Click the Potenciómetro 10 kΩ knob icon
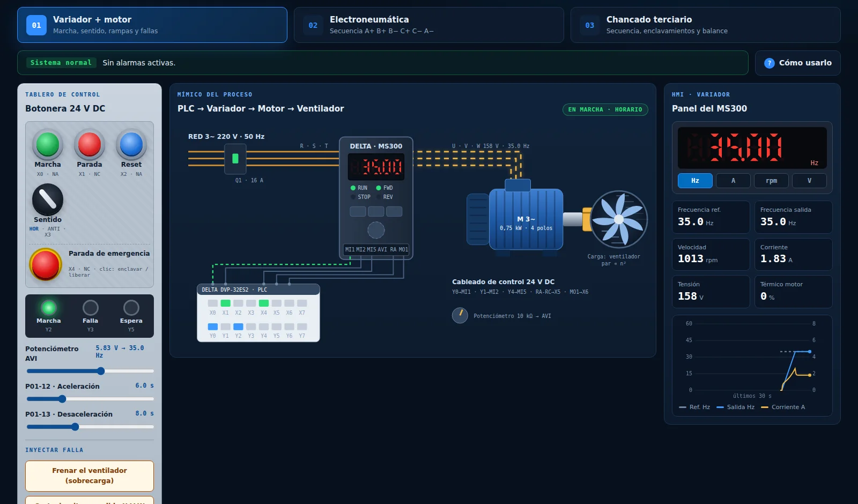858x504 pixels. click(x=460, y=316)
